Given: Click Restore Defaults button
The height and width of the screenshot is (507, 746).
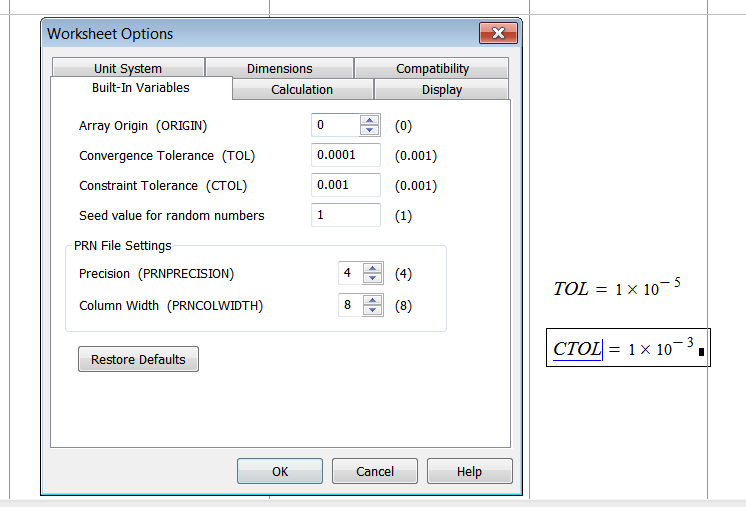Looking at the screenshot, I should [x=138, y=359].
